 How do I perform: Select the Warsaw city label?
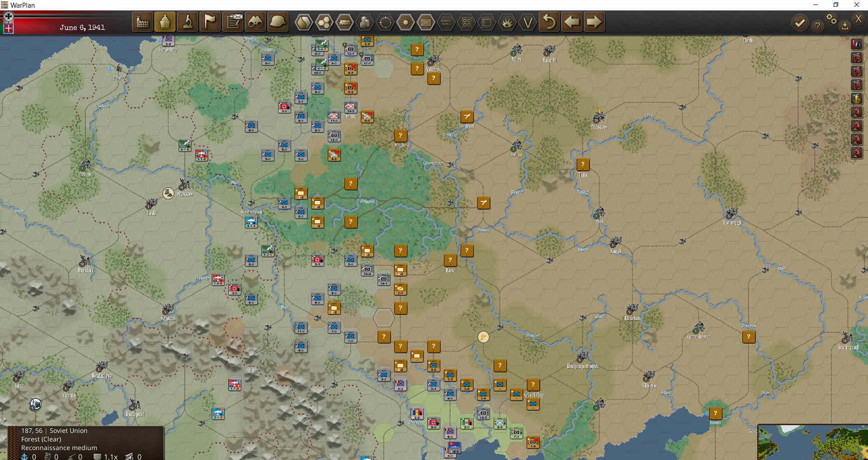pos(185,194)
